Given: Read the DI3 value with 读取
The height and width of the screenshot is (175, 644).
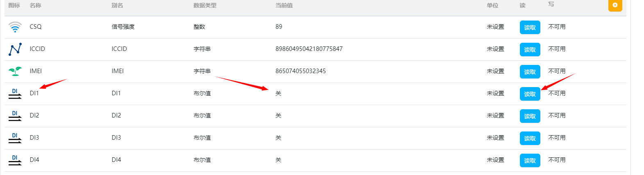Looking at the screenshot, I should [x=530, y=138].
